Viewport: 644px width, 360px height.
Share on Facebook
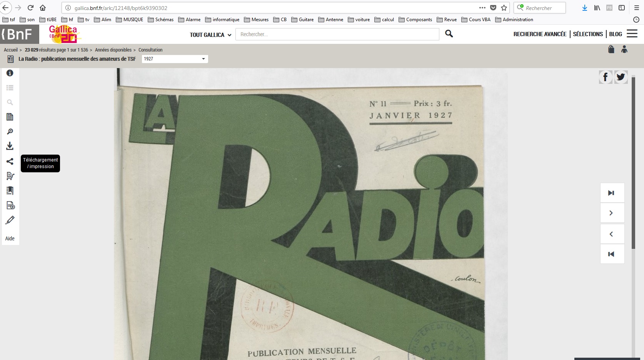point(605,77)
